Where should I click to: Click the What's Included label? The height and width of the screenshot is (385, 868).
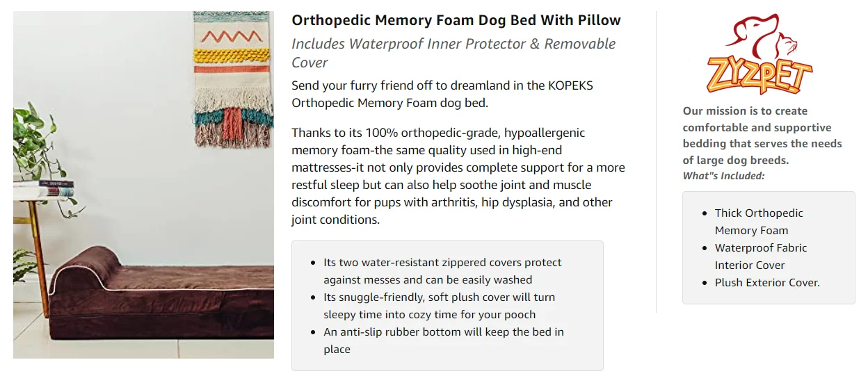point(723,176)
